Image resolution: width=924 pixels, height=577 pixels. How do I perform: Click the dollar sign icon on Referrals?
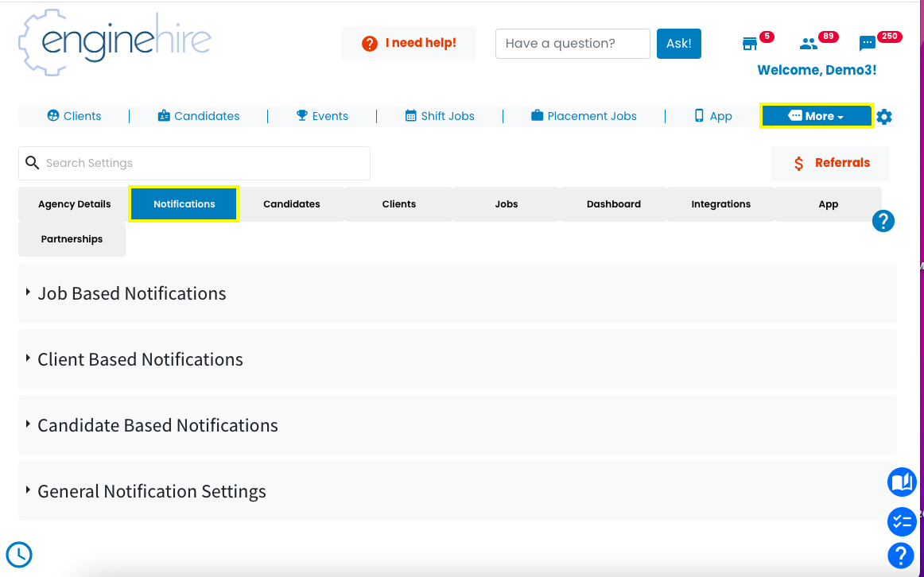click(798, 163)
